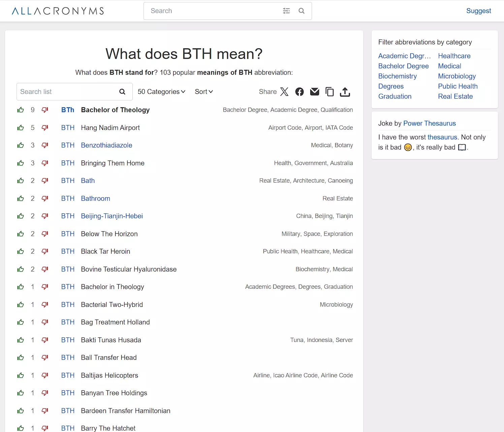Open the 50 Categories dropdown
This screenshot has width=504, height=432.
point(161,92)
